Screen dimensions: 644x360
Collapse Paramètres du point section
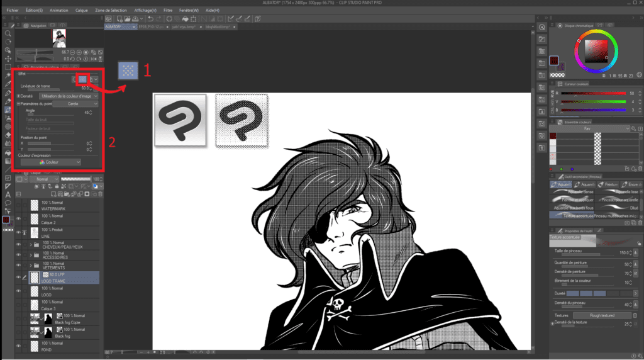[x=18, y=104]
